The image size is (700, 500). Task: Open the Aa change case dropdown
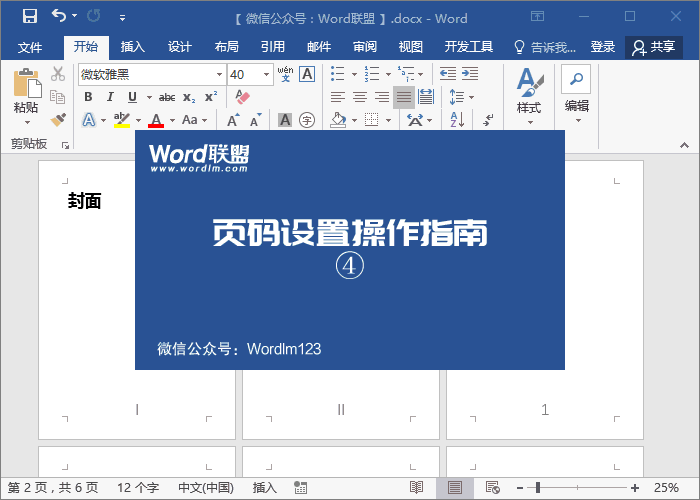coord(195,120)
